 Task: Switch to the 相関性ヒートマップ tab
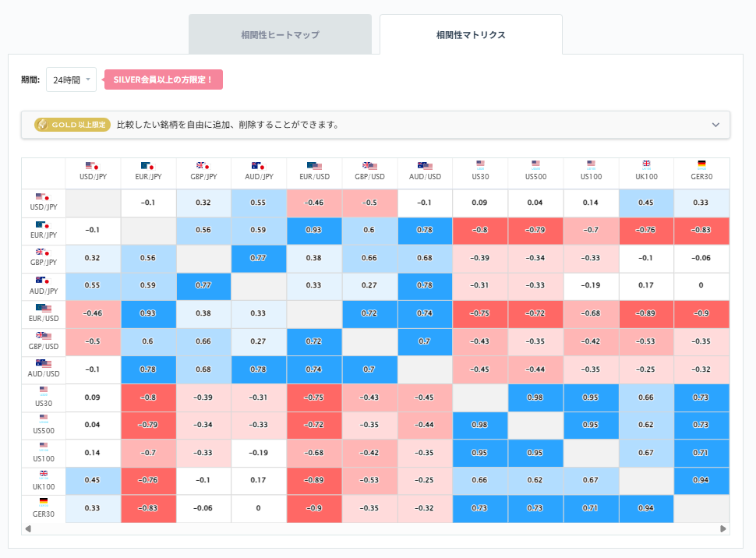(280, 34)
